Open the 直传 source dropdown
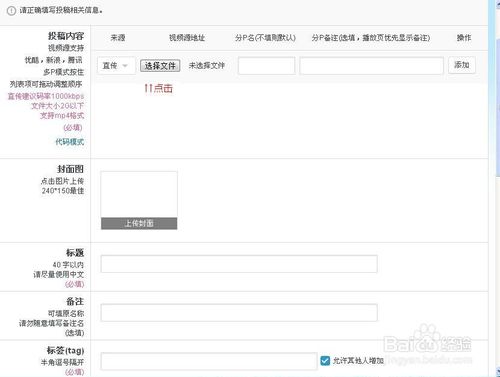 (x=116, y=65)
